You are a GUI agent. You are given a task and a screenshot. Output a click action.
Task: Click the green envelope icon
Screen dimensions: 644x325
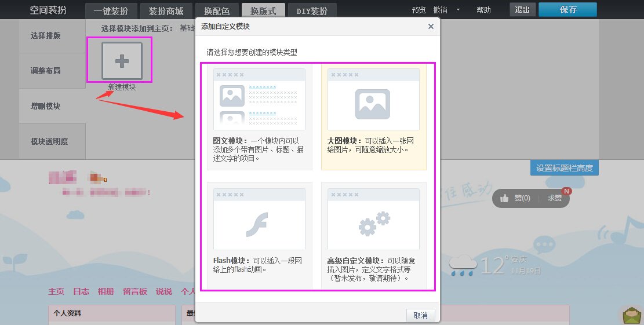632,315
